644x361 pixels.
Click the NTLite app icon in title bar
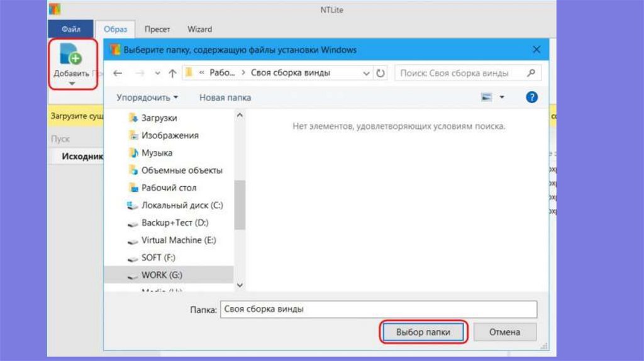click(55, 9)
